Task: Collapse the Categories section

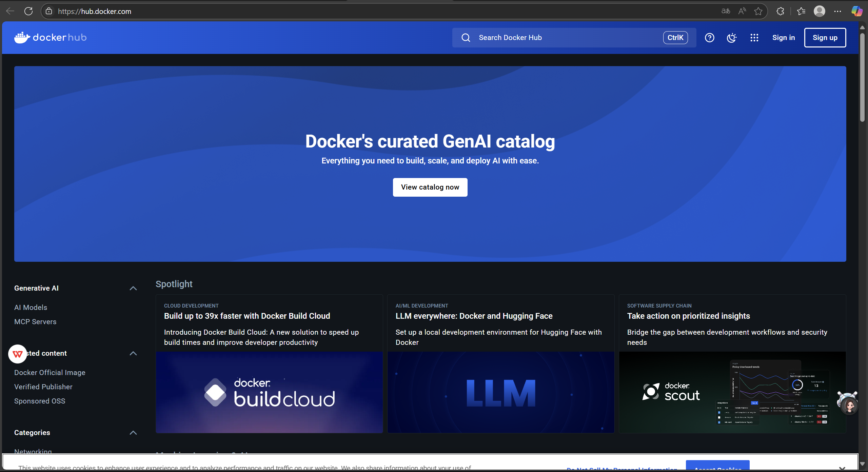Action: pyautogui.click(x=133, y=433)
